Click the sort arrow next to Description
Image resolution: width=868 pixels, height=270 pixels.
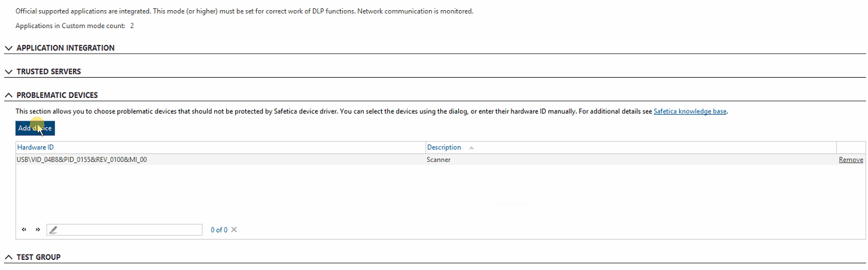[x=471, y=148]
